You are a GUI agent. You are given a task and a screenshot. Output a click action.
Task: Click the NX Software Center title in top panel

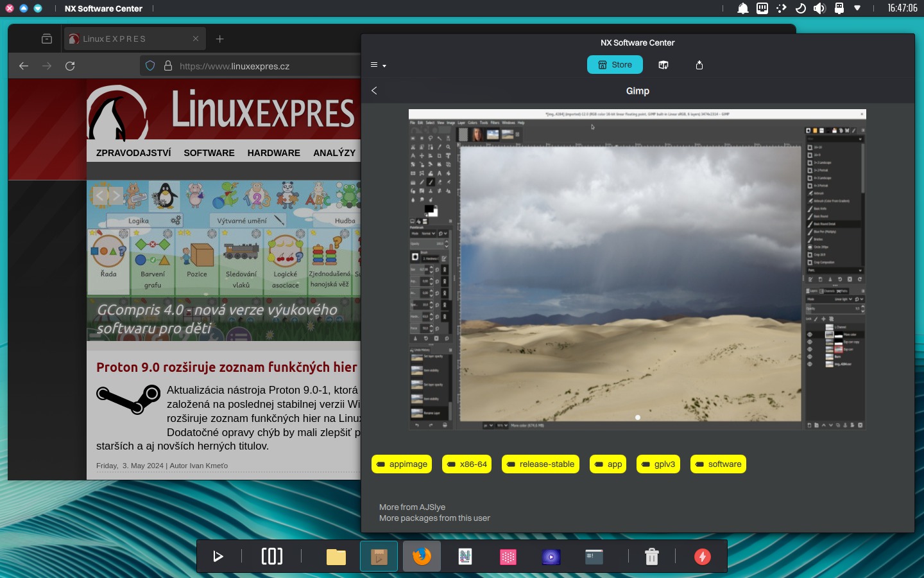click(x=103, y=8)
